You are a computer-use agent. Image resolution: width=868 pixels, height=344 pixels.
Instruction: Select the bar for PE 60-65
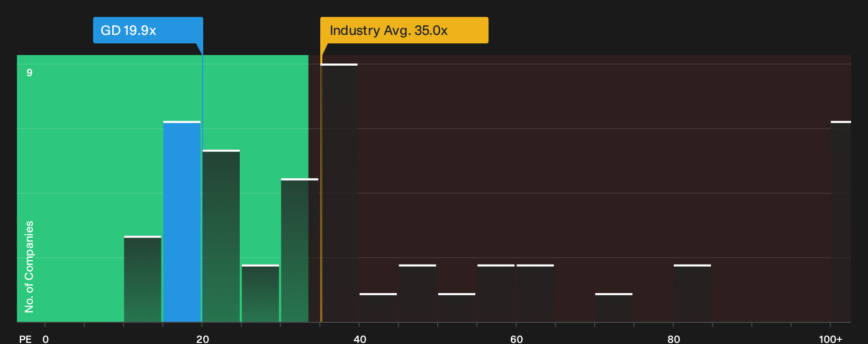pyautogui.click(x=535, y=293)
